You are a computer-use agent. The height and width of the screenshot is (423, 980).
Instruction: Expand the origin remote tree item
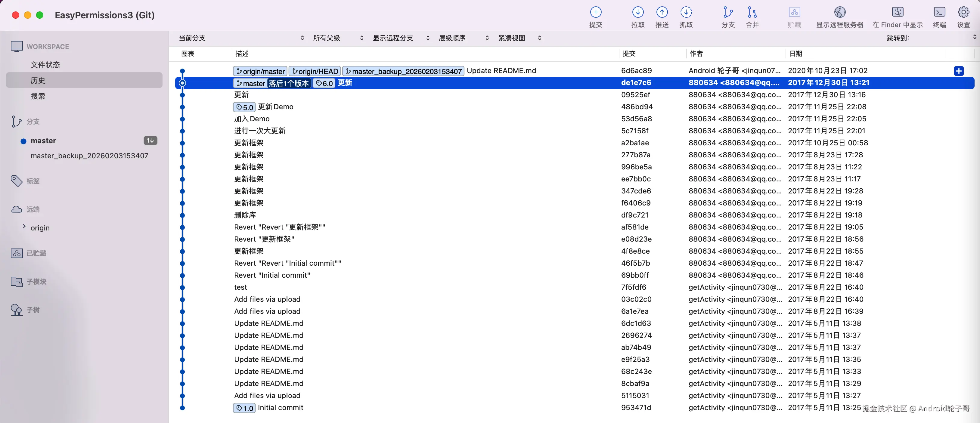[x=24, y=226]
